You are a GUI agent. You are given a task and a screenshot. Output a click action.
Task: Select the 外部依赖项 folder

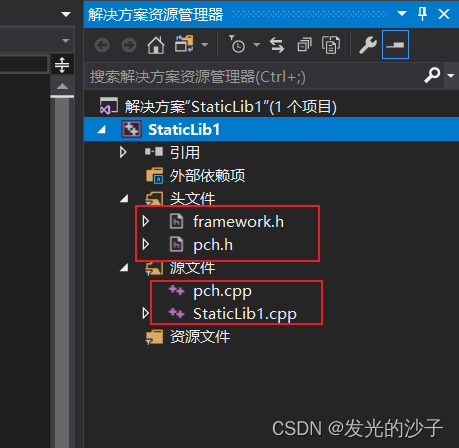207,176
